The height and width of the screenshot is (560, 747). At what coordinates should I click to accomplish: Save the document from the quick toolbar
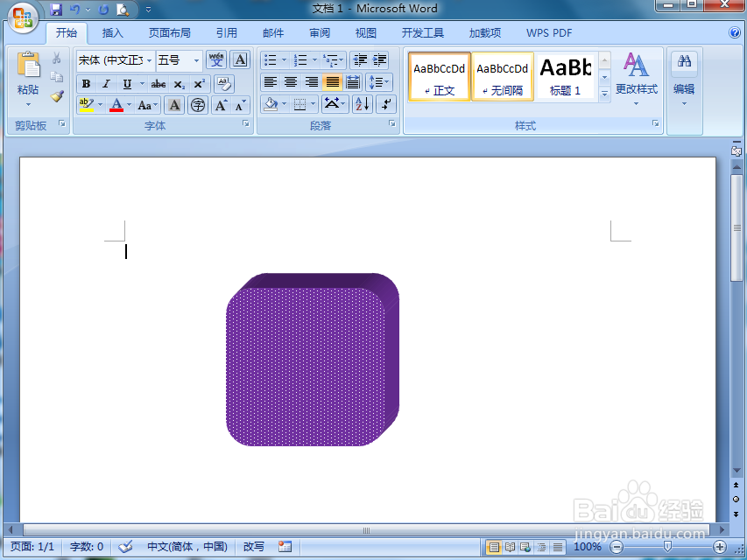pyautogui.click(x=56, y=9)
